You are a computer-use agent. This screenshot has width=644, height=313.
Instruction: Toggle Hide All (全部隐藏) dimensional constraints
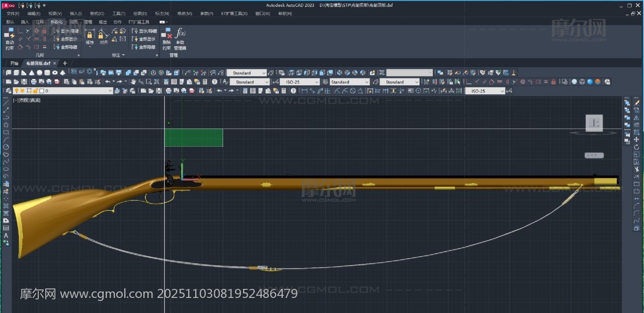[x=143, y=47]
